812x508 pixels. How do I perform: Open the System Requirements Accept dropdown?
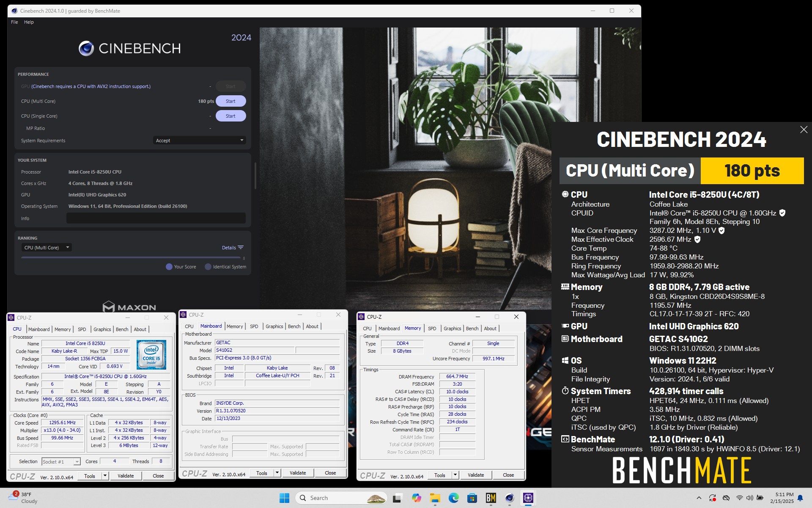[199, 141]
